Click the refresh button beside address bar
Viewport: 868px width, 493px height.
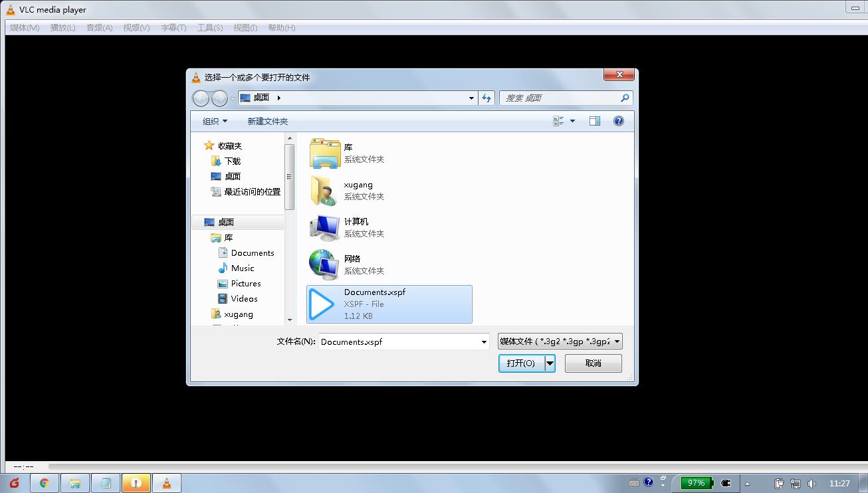click(x=487, y=98)
